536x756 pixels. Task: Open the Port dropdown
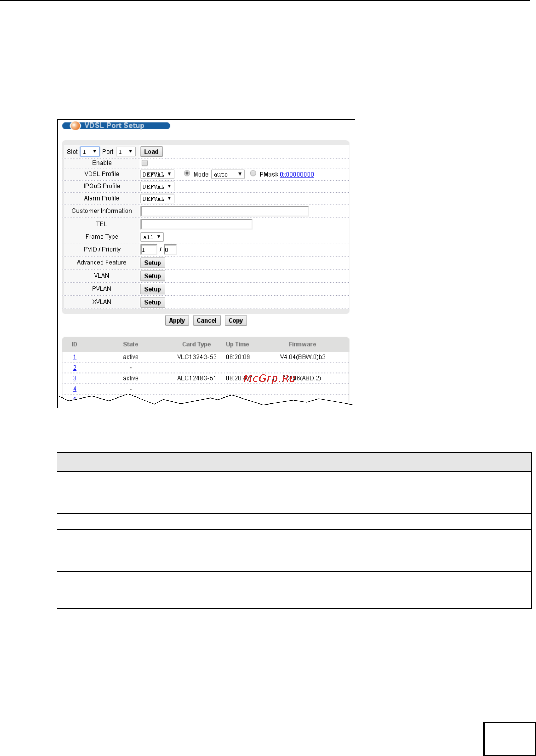click(126, 152)
